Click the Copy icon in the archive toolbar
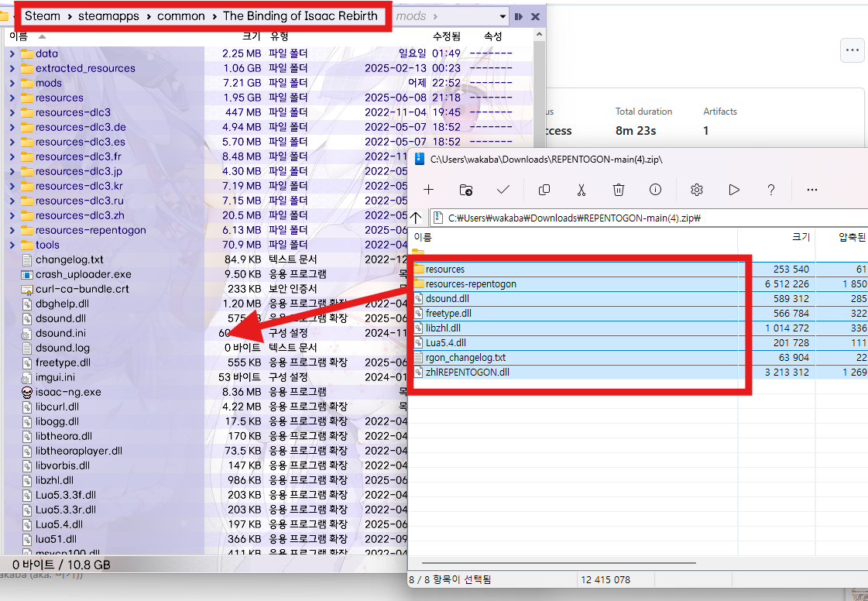This screenshot has height=601, width=868. [x=544, y=190]
